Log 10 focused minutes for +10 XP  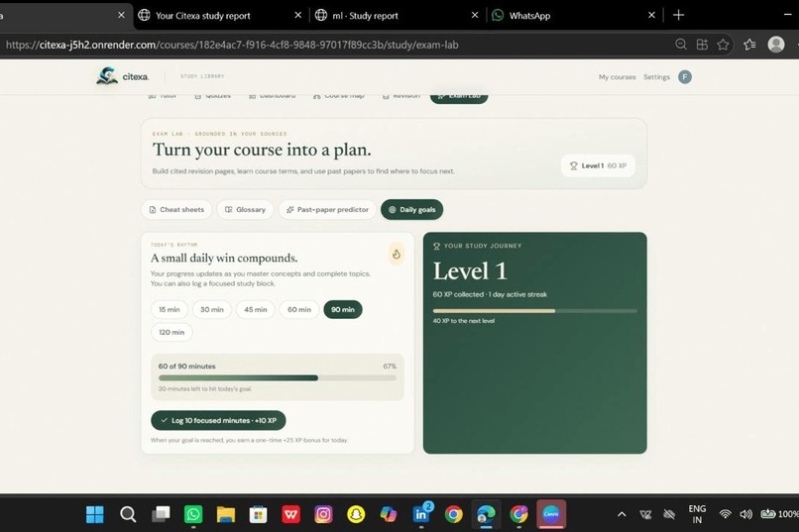[x=218, y=420]
